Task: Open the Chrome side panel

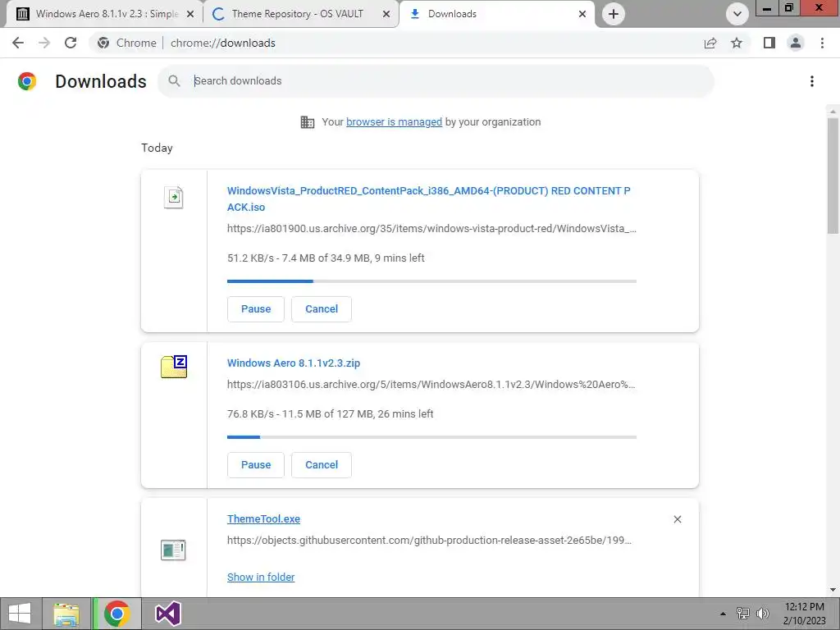Action: [769, 43]
